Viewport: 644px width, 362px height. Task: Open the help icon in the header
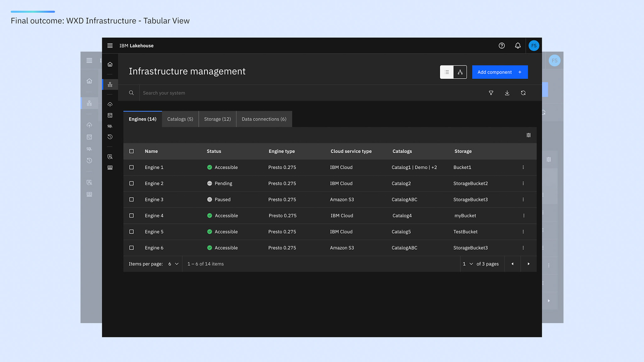point(502,46)
